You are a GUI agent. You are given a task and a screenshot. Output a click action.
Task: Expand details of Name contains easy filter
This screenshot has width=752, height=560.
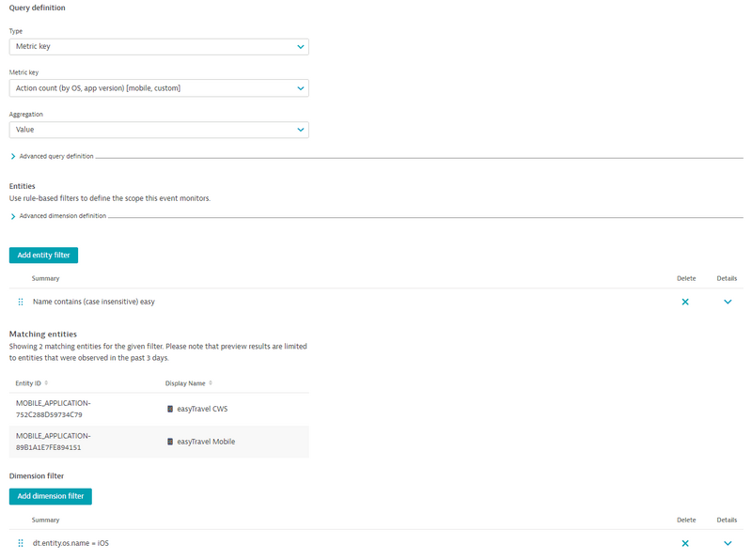pyautogui.click(x=727, y=302)
